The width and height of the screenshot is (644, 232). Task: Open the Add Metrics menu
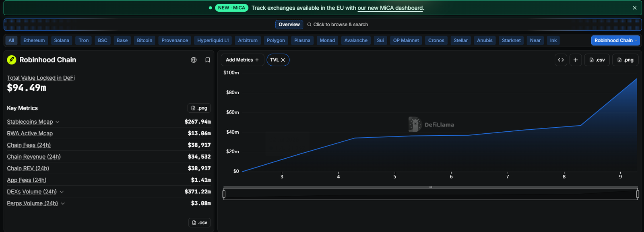pos(242,60)
